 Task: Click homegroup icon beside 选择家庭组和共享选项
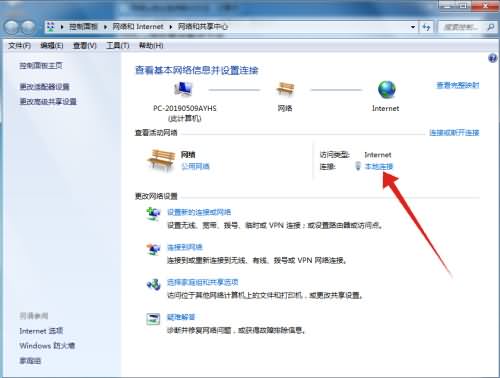coord(153,284)
